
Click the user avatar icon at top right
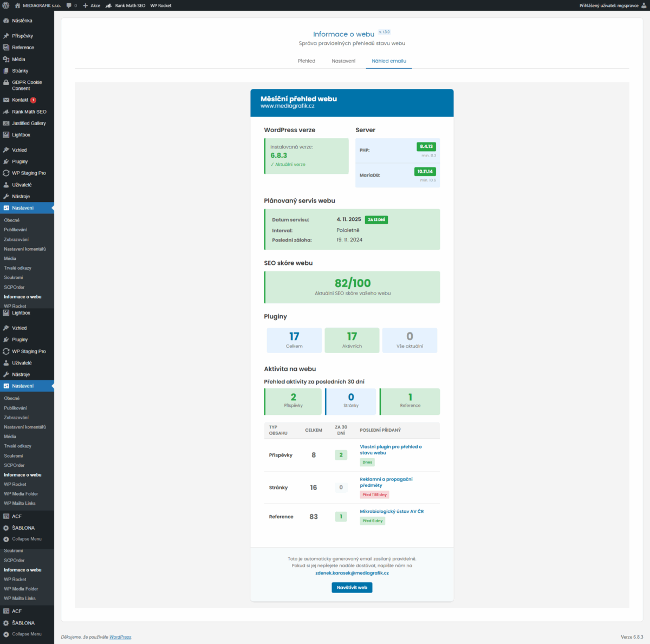(x=644, y=5)
